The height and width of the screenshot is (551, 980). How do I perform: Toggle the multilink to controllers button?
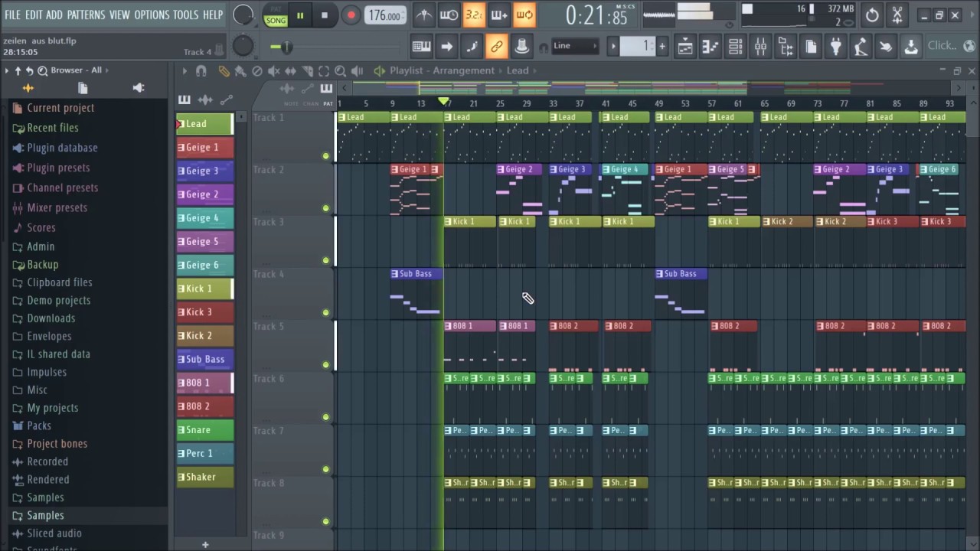tap(497, 47)
